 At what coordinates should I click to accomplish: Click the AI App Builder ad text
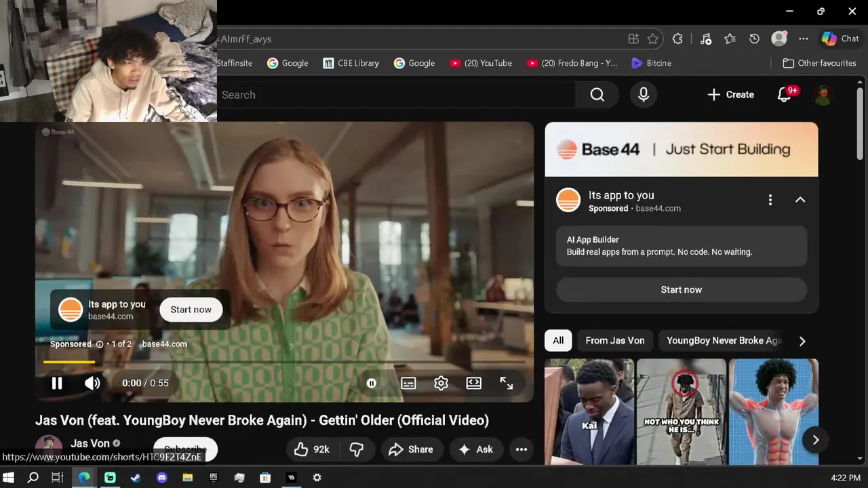pyautogui.click(x=682, y=245)
